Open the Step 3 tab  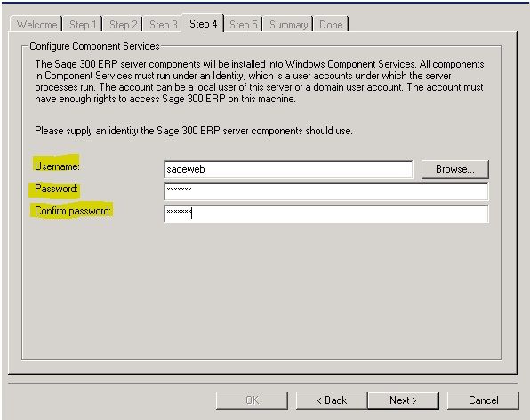coord(163,25)
